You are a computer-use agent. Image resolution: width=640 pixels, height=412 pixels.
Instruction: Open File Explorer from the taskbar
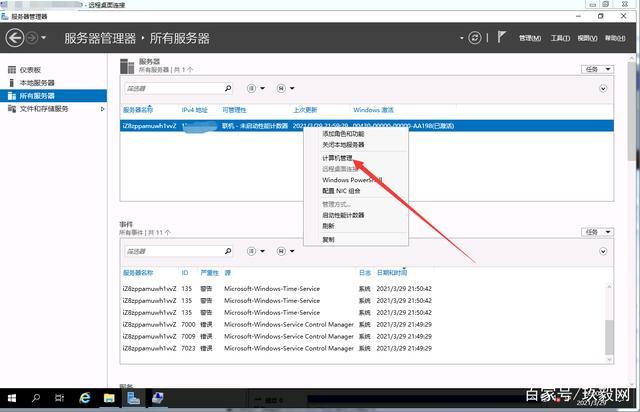(109, 398)
